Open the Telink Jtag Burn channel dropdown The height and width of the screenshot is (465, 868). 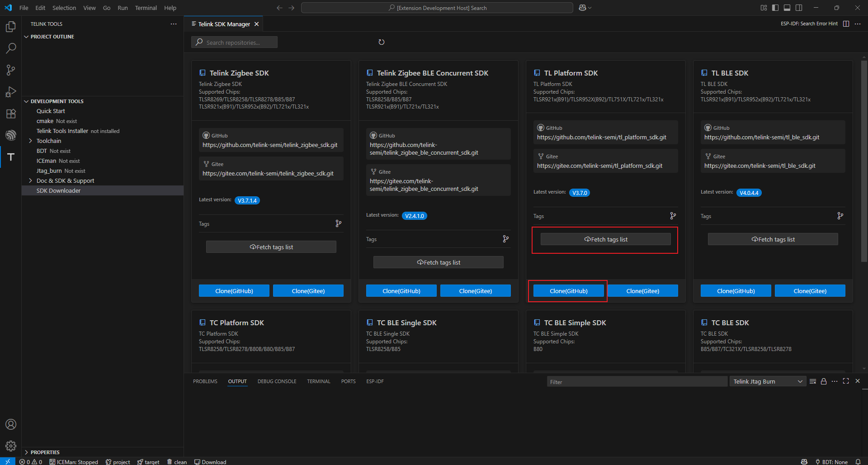(767, 381)
